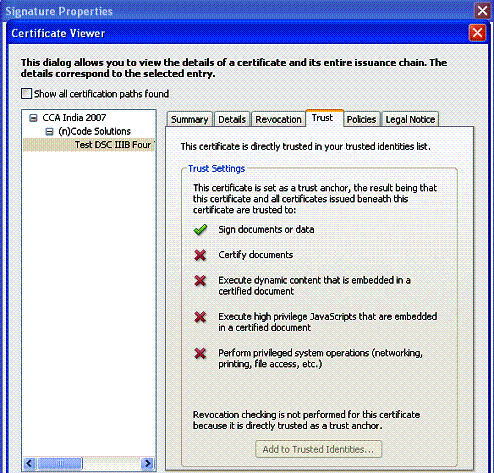Image resolution: width=494 pixels, height=473 pixels.
Task: Open the Revocation tab
Action: coord(278,119)
